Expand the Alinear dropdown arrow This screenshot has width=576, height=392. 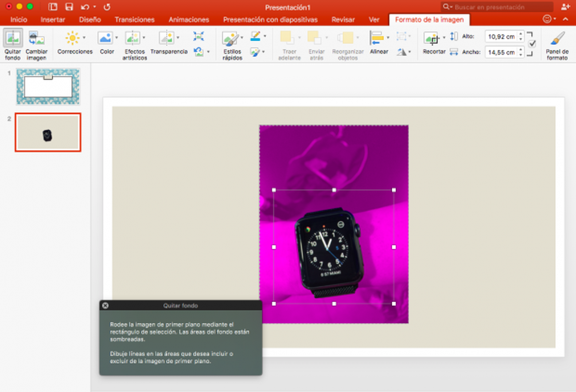click(388, 37)
